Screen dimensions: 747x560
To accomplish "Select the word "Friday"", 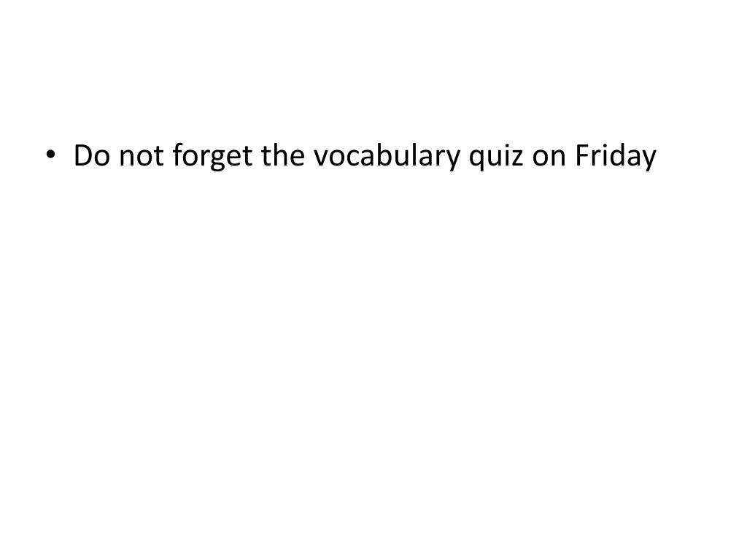I will pyautogui.click(x=616, y=157).
